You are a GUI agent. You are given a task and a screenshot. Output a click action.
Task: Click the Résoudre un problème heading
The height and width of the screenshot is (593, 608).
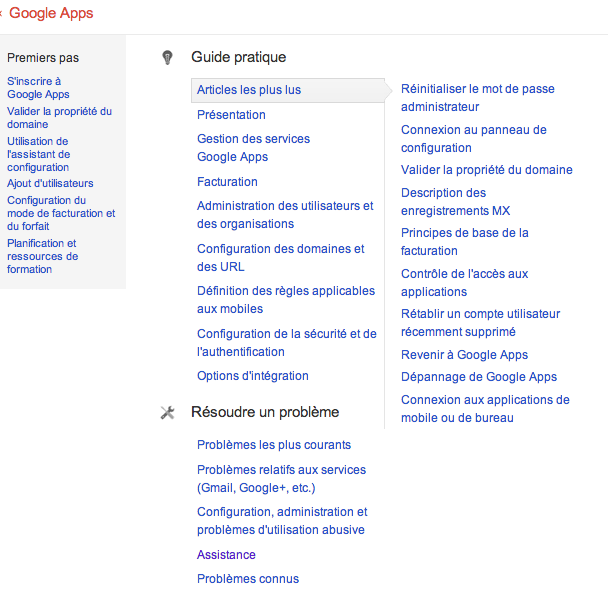[x=265, y=412]
